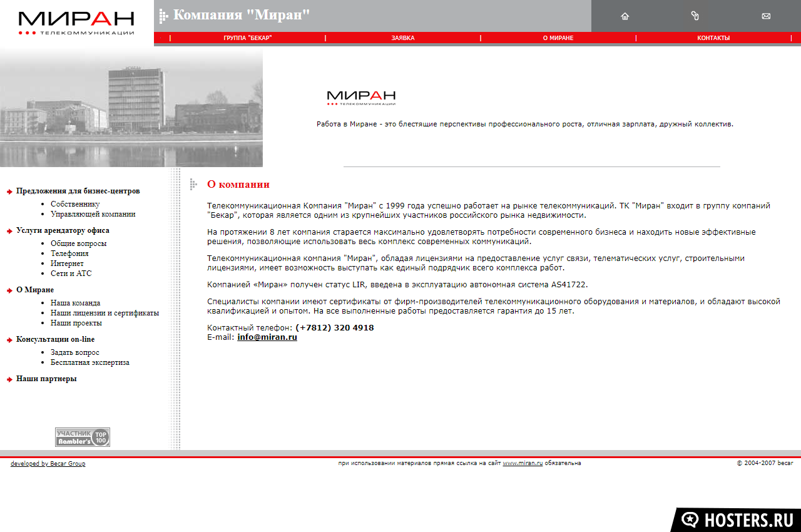Image resolution: width=801 pixels, height=532 pixels.
Task: View Наши лицензии и сертификаты
Action: (105, 313)
